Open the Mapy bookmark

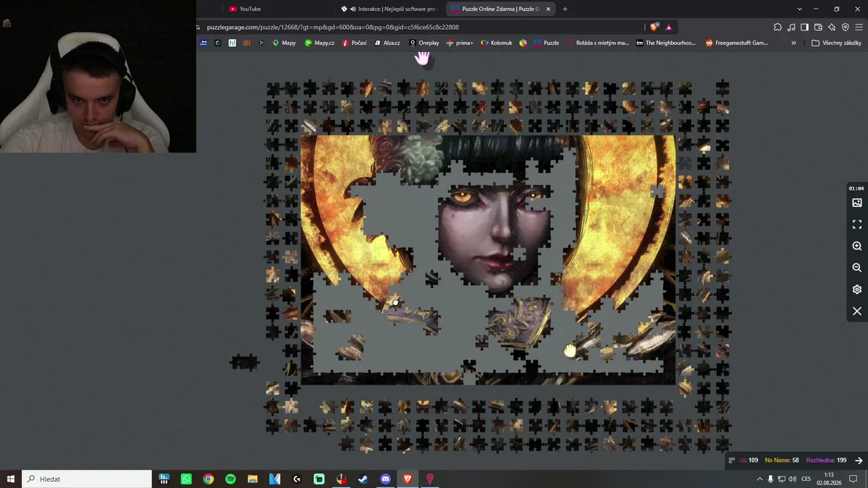[284, 43]
